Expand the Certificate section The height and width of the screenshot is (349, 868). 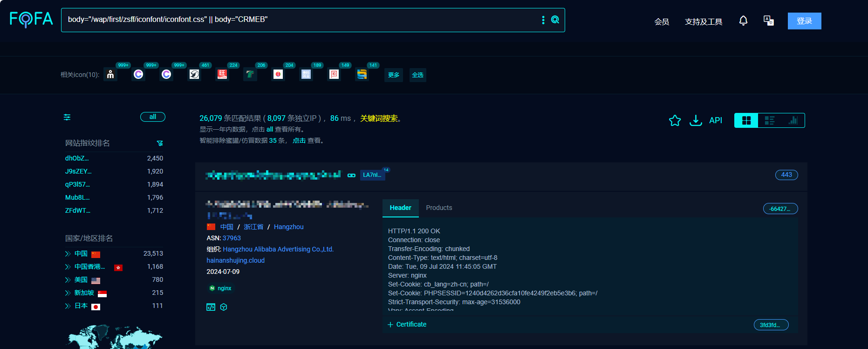point(407,324)
